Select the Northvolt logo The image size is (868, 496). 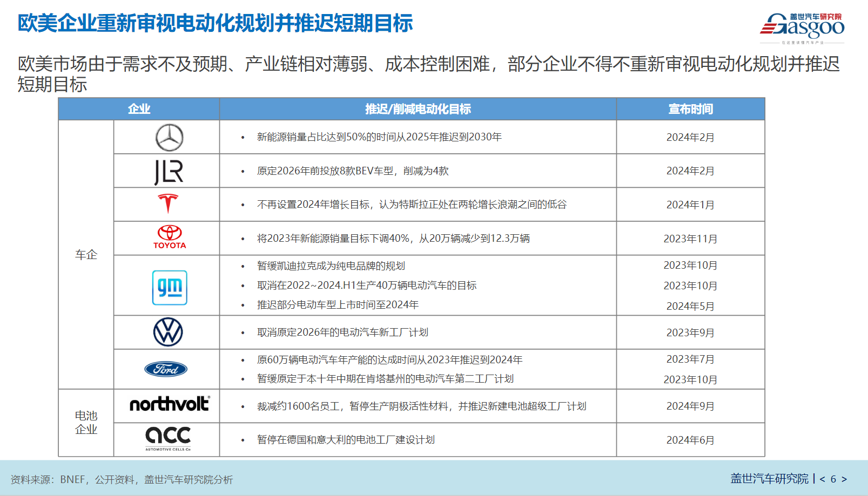169,404
